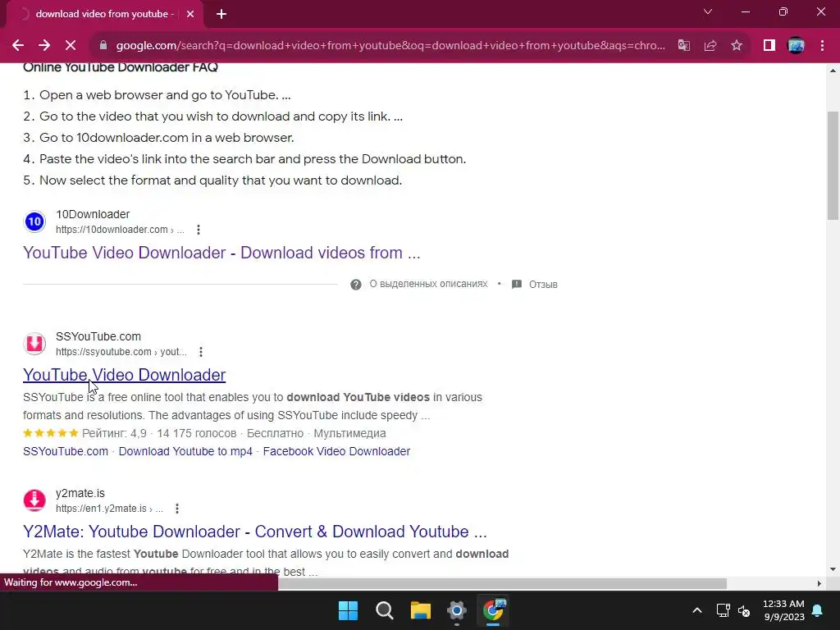Click the horizontal scrollbar thumb
This screenshot has height=630, width=840.
pos(502,583)
